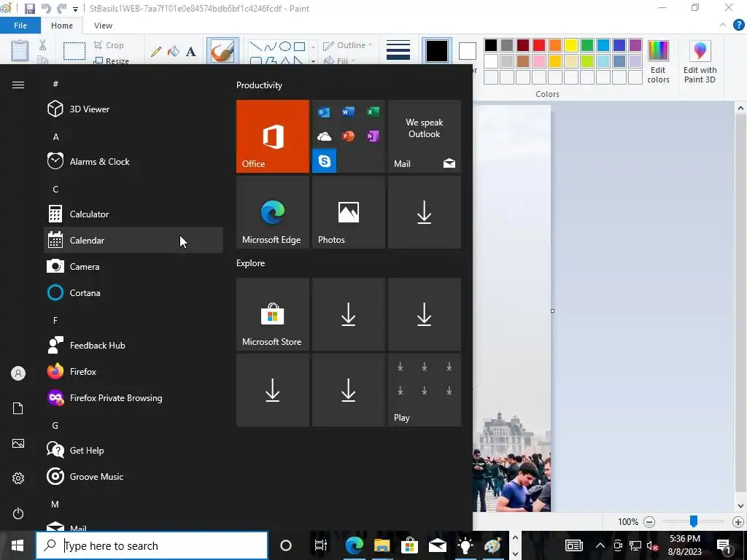Open the File menu in Paint

point(20,26)
